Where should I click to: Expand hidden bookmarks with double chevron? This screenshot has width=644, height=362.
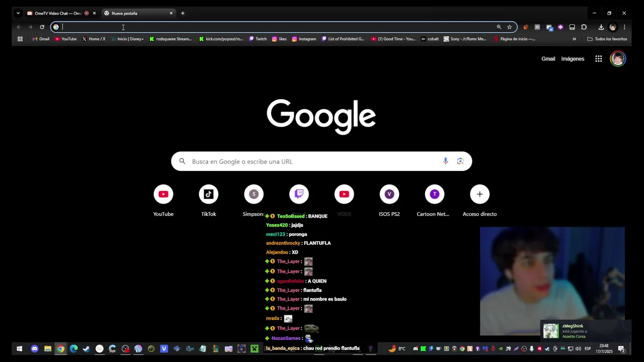click(x=574, y=39)
